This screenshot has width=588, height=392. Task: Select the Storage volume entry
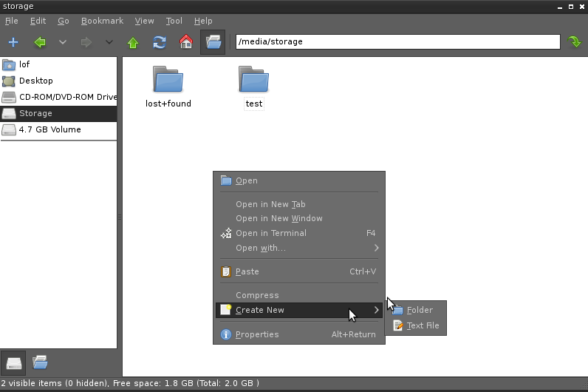[58, 113]
